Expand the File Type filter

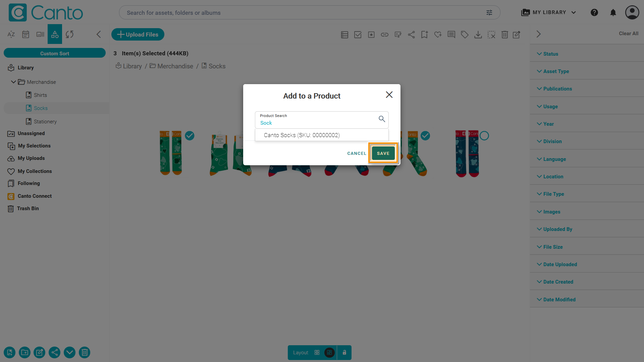coord(553,194)
